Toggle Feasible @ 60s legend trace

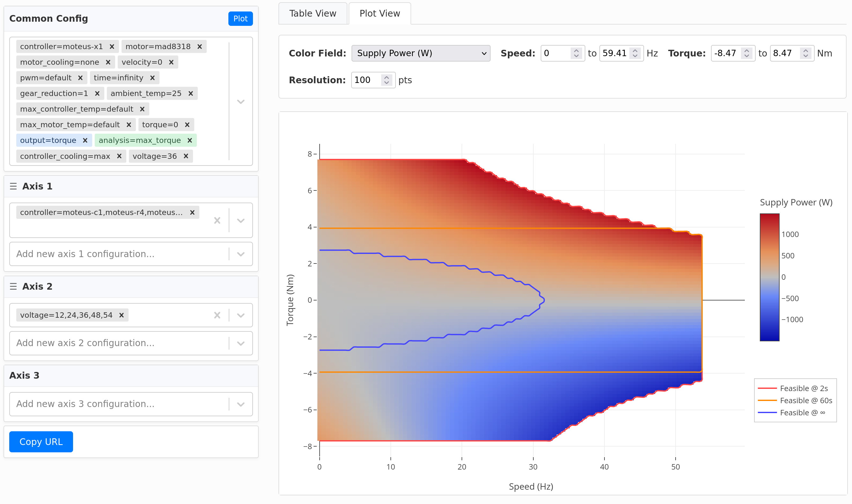[805, 400]
